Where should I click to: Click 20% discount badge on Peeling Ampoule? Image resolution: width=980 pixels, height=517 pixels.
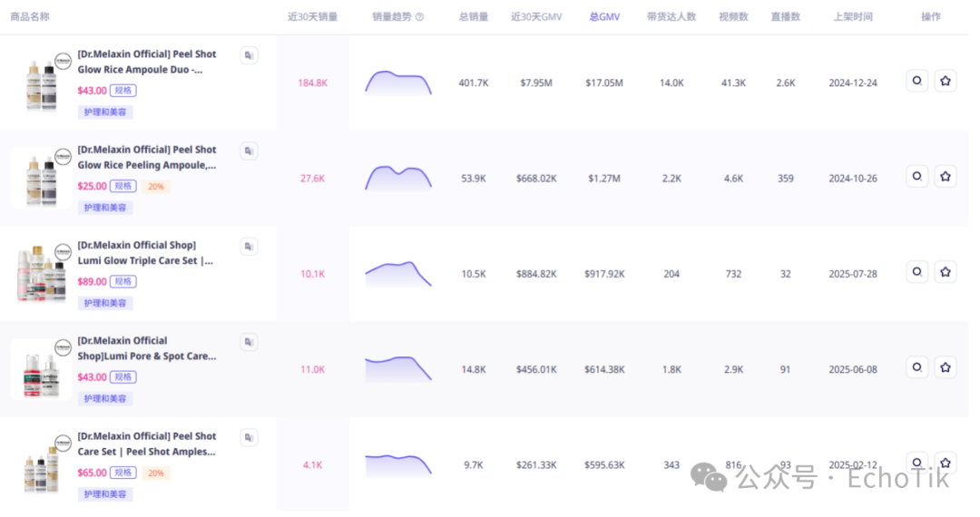coord(156,187)
